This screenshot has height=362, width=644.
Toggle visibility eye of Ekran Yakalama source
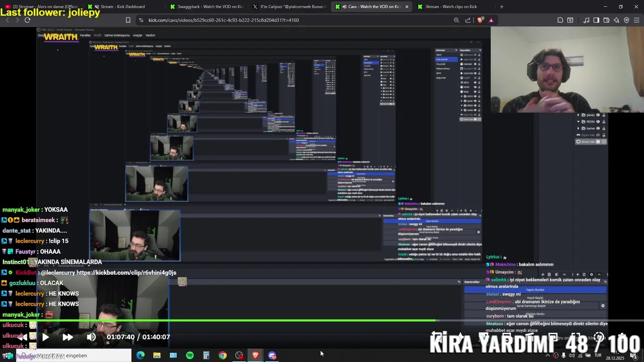598,142
